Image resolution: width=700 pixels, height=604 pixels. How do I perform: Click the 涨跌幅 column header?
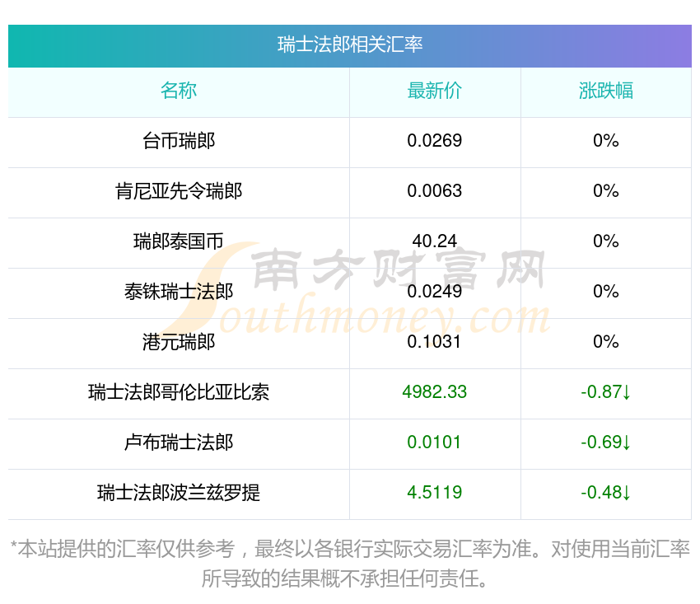point(606,91)
